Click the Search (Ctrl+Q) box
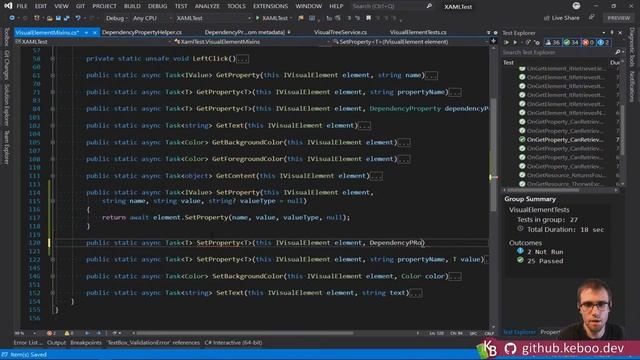Viewport: 640px width, 360px height. (x=388, y=6)
